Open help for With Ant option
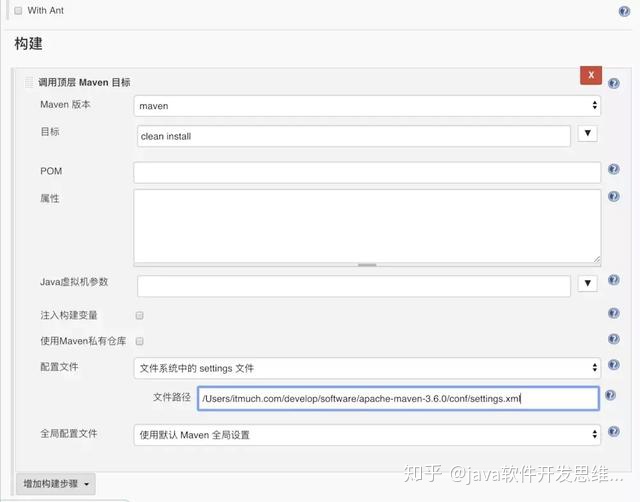This screenshot has width=640, height=502. point(624,11)
